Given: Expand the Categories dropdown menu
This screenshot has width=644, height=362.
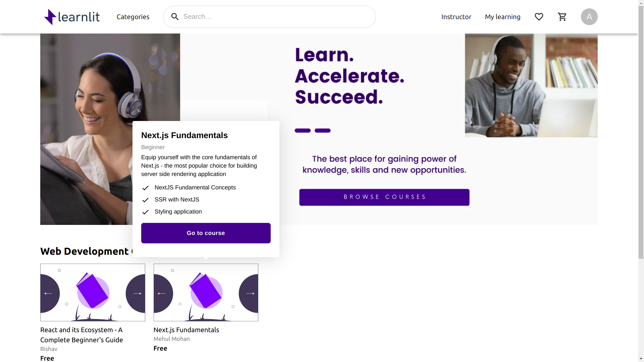Looking at the screenshot, I should click(x=133, y=16).
